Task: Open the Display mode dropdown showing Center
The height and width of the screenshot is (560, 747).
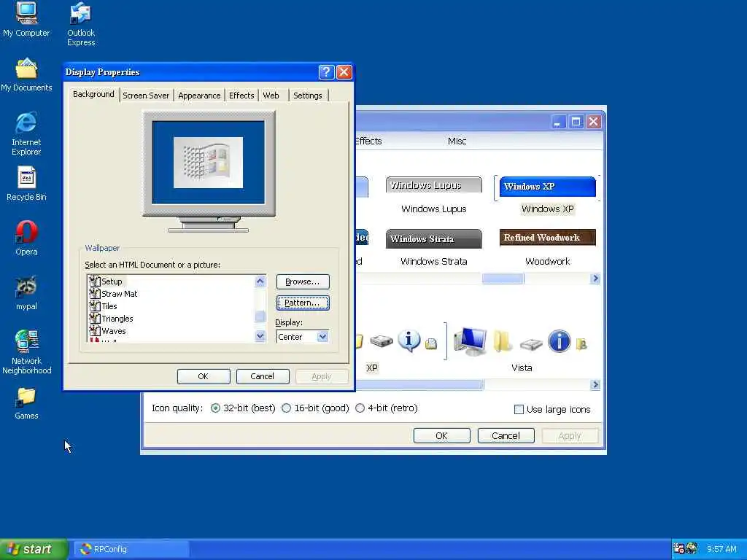Action: coord(322,337)
